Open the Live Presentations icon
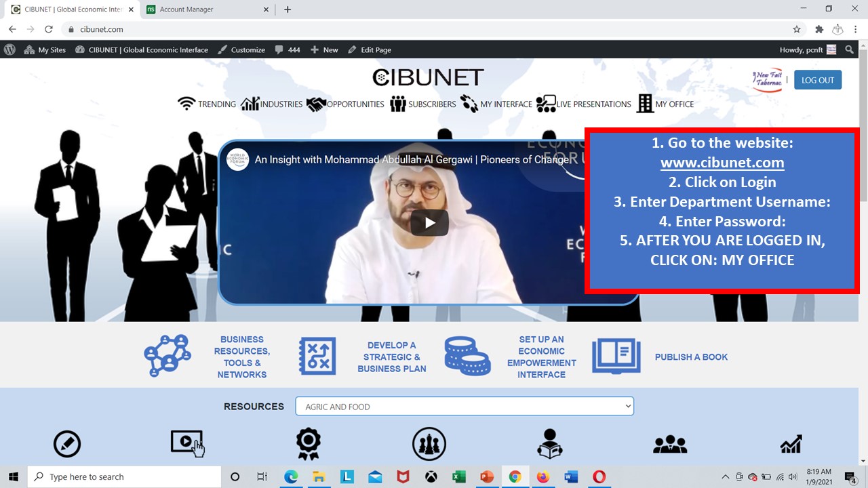The width and height of the screenshot is (868, 488). coord(546,104)
